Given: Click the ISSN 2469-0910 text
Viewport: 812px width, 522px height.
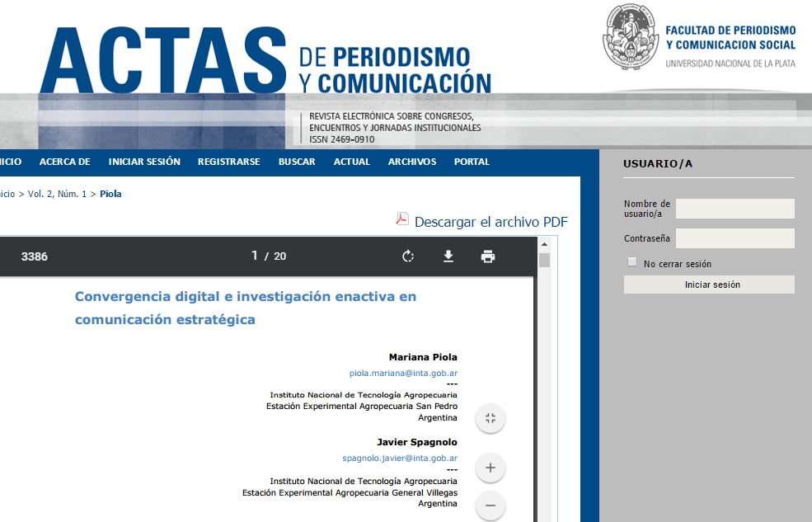Looking at the screenshot, I should [342, 139].
